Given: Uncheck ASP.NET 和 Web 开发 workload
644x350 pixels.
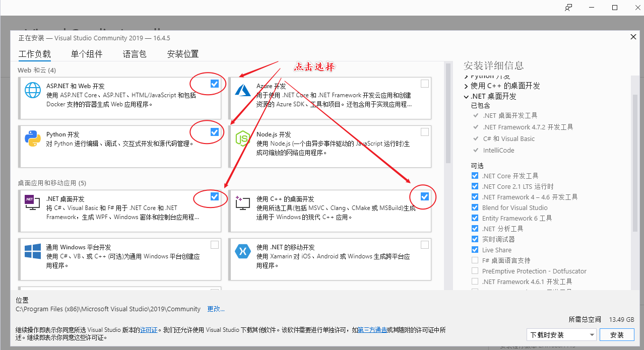Looking at the screenshot, I should pyautogui.click(x=214, y=84).
